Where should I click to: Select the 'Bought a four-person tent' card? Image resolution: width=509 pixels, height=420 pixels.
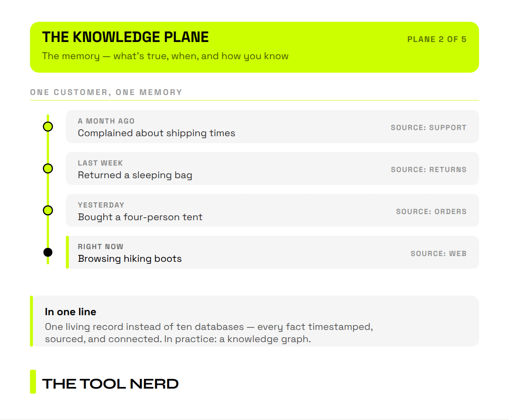pyautogui.click(x=272, y=210)
